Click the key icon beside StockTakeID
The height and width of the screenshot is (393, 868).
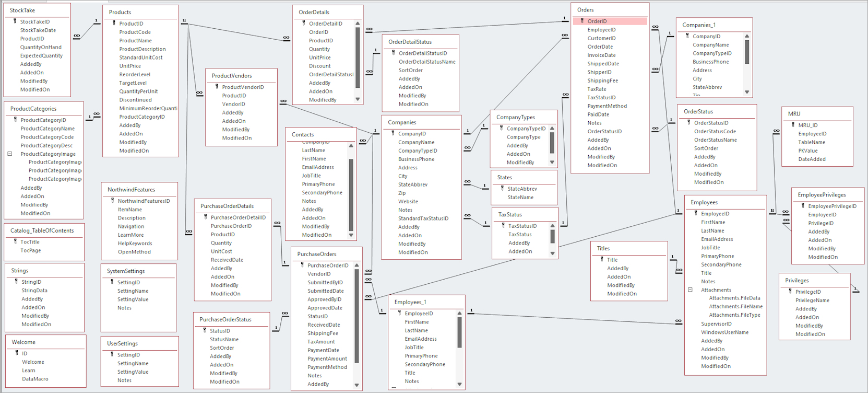[x=15, y=21]
